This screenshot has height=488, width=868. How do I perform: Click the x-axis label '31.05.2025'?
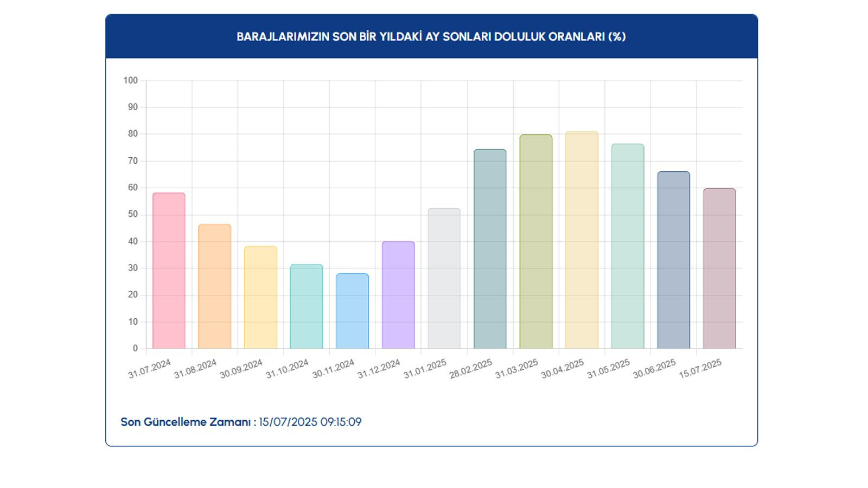pyautogui.click(x=608, y=369)
